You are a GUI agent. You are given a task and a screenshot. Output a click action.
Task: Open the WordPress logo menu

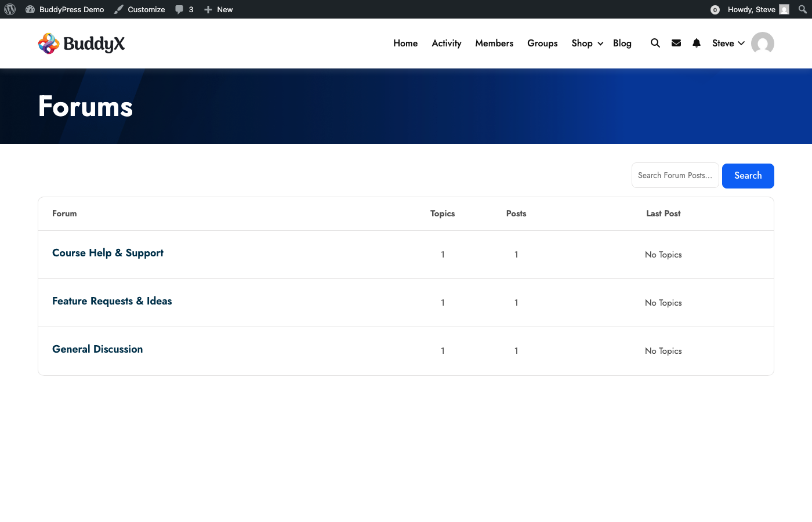click(x=9, y=9)
